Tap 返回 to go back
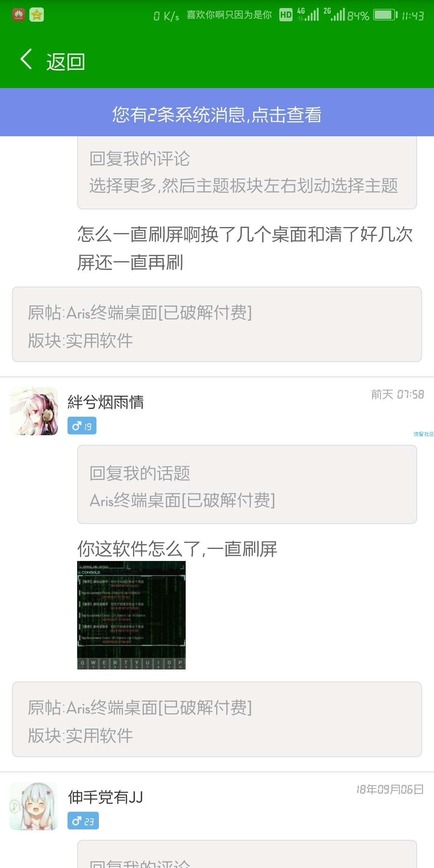Image resolution: width=434 pixels, height=868 pixels. 66,62
